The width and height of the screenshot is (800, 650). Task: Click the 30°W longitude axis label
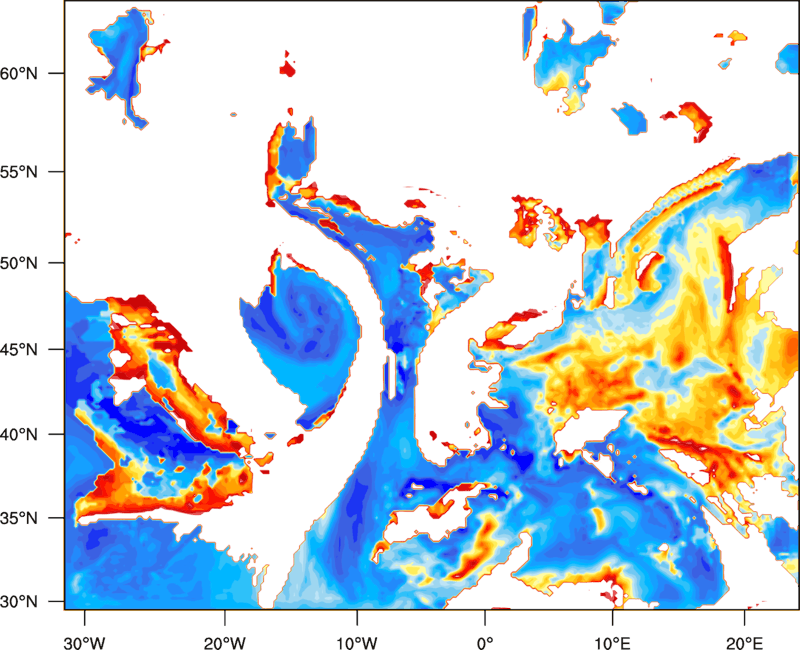click(x=84, y=643)
